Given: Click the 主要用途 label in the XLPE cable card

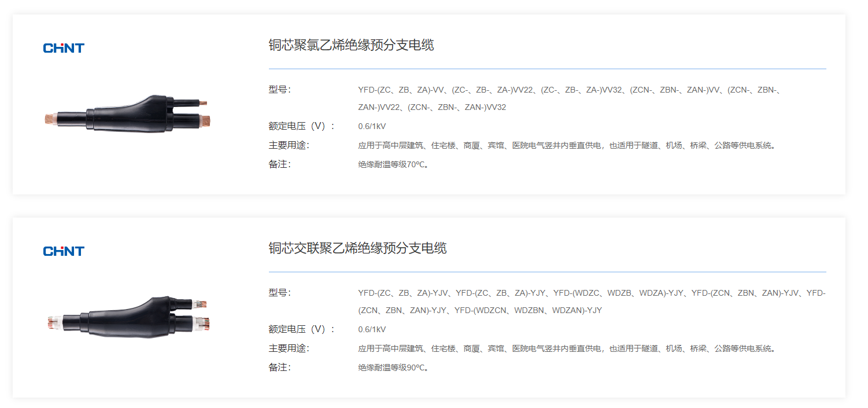Looking at the screenshot, I should click(x=289, y=348).
